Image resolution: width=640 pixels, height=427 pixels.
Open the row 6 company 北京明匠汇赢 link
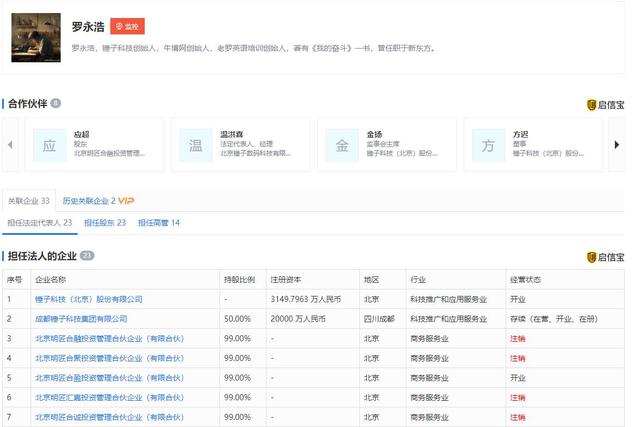[x=109, y=397]
